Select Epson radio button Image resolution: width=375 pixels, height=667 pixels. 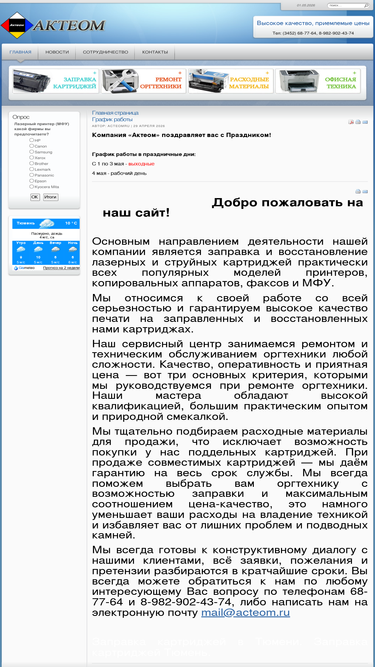pos(31,181)
